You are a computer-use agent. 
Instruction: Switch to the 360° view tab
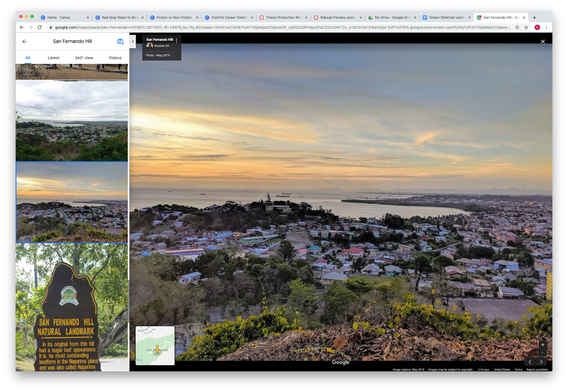pos(84,58)
